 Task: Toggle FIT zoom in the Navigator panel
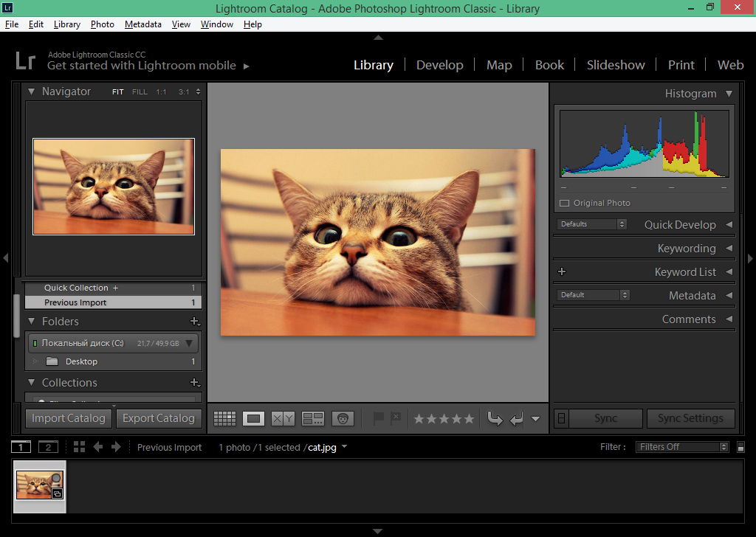(117, 91)
